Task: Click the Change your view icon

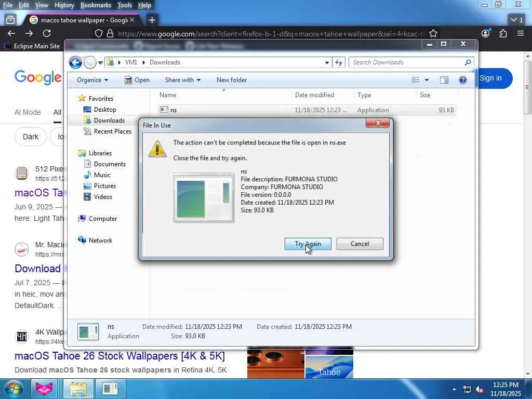Action: (416, 80)
